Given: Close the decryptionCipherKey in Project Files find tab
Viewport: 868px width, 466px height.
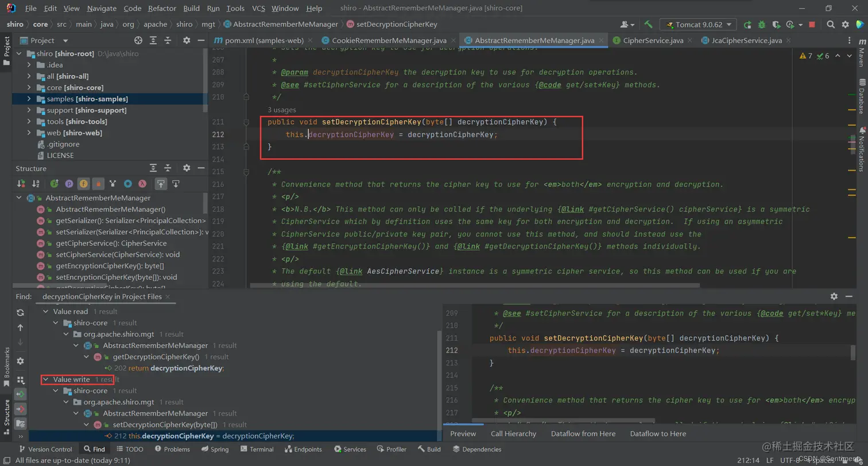Looking at the screenshot, I should click(168, 296).
